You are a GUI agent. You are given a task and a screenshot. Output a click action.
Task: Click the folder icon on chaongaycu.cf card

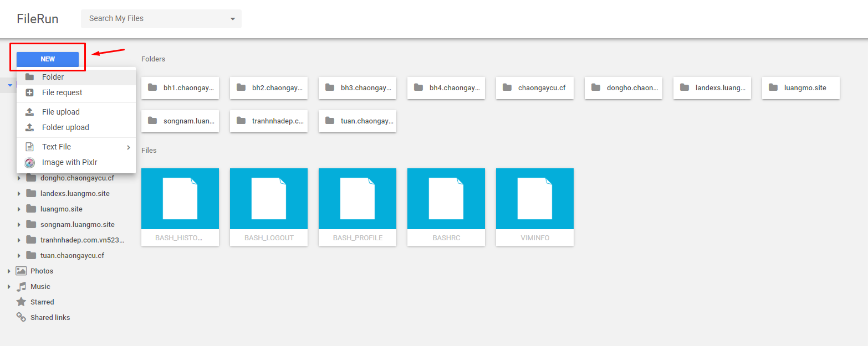point(507,87)
